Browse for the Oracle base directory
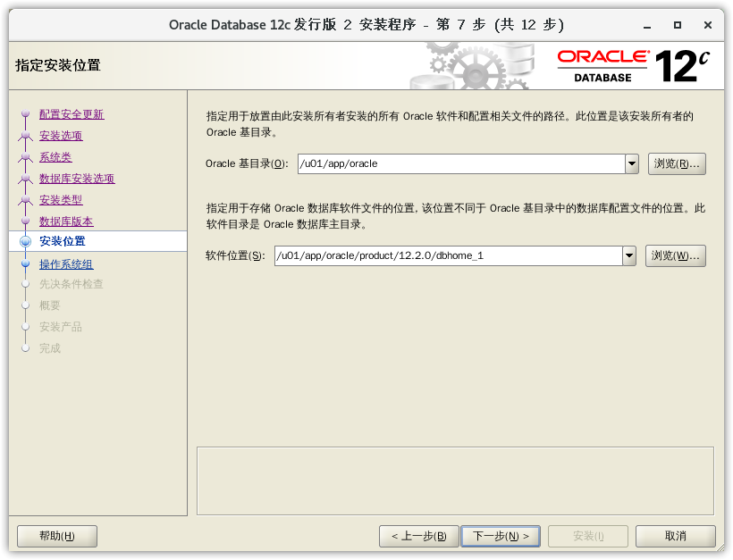This screenshot has height=560, width=733. tap(676, 164)
